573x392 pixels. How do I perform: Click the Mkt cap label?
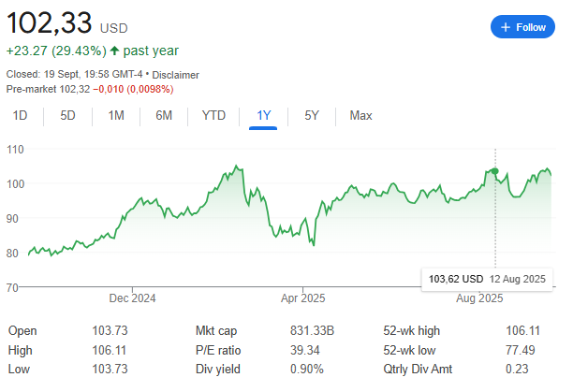point(216,331)
